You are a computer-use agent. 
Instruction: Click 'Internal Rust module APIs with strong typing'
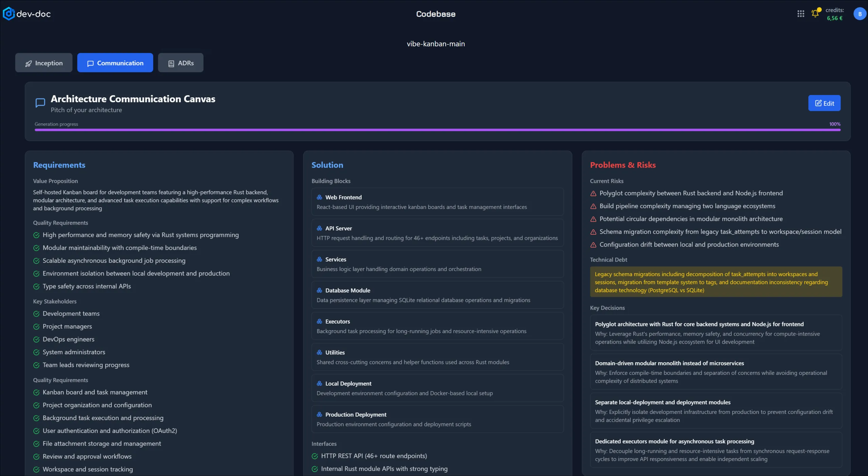point(384,469)
